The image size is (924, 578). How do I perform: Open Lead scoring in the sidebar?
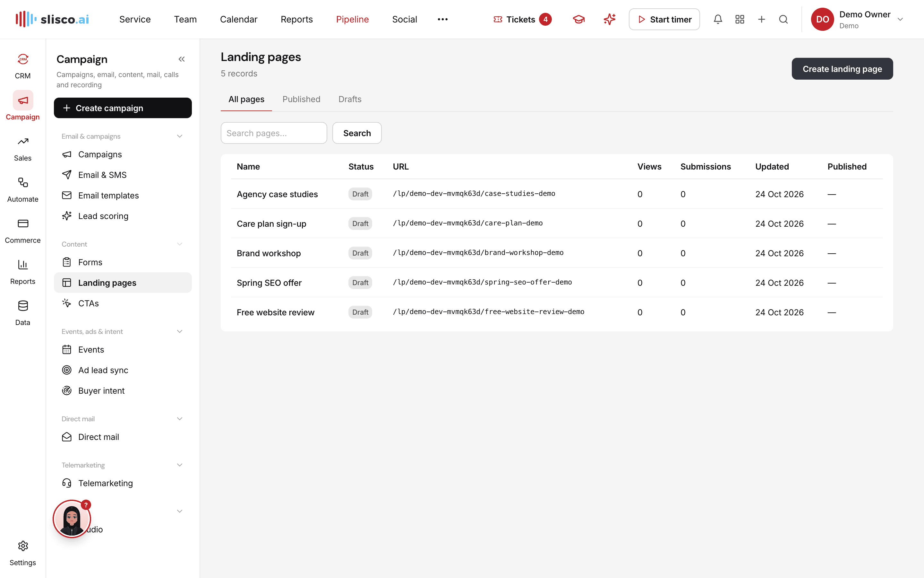click(123, 216)
